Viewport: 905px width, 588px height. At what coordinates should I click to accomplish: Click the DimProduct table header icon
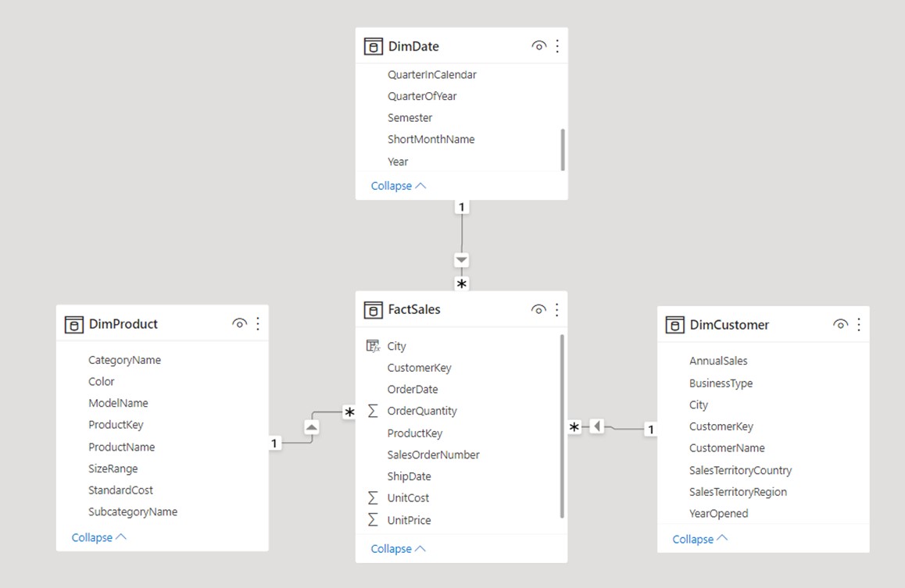pyautogui.click(x=74, y=324)
